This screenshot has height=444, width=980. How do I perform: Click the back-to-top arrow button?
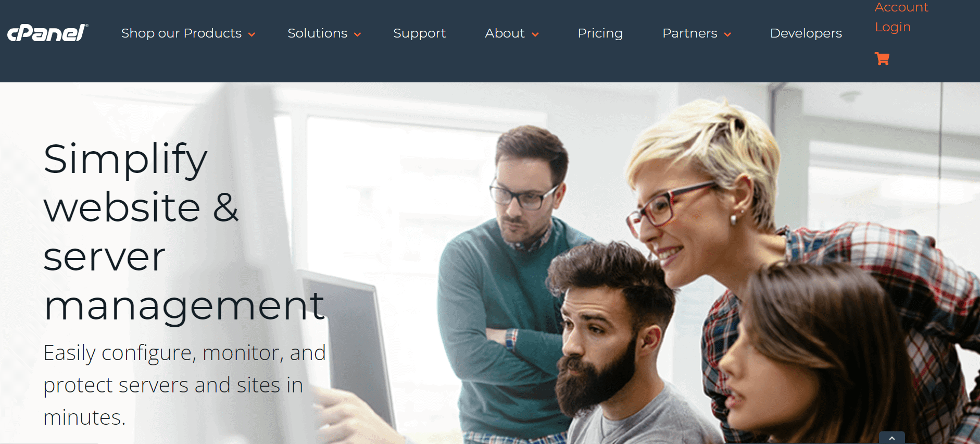click(891, 438)
